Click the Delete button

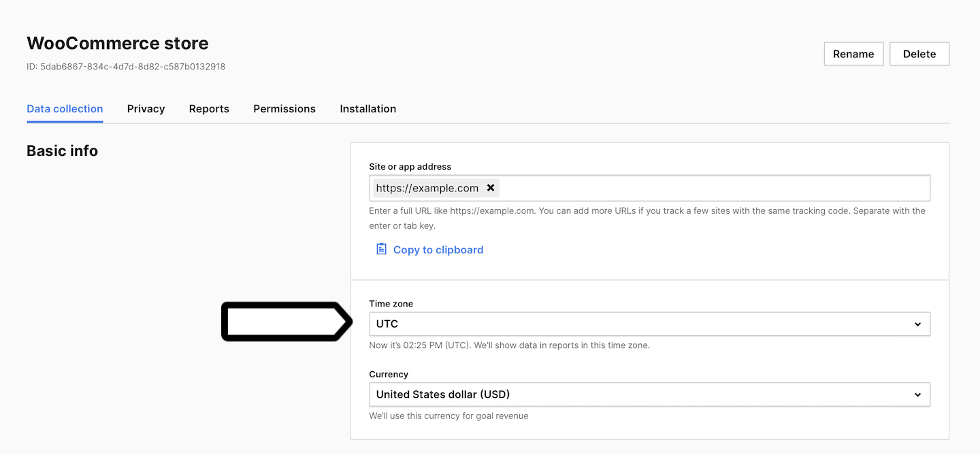click(919, 54)
